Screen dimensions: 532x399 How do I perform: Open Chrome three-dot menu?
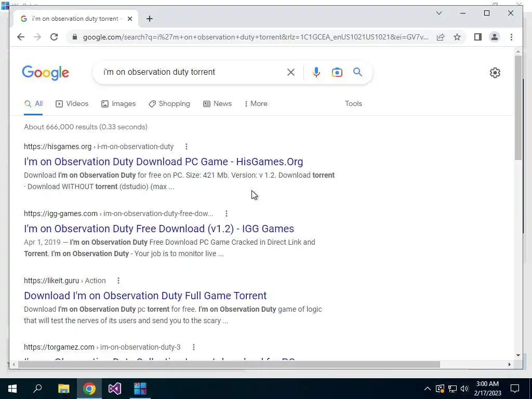[x=511, y=37]
